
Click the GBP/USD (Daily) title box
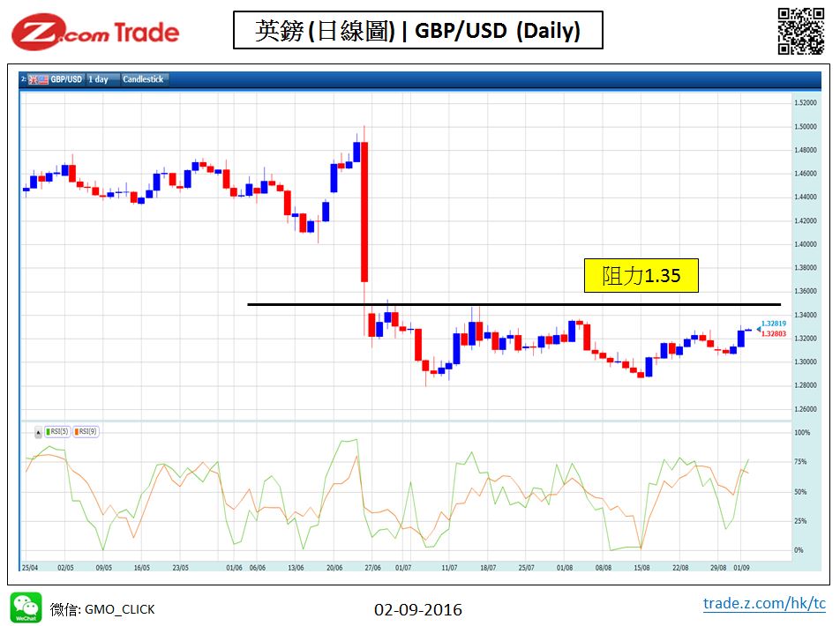[x=418, y=30]
